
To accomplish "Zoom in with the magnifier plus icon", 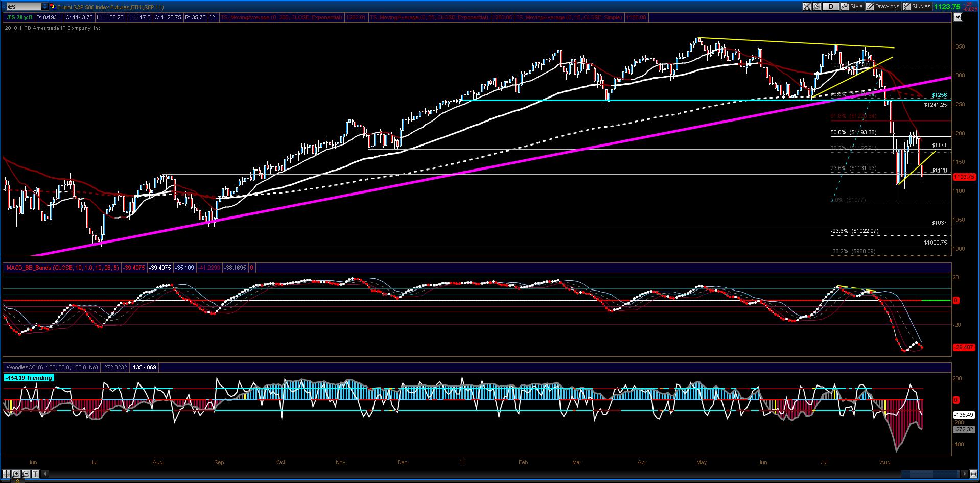I will click(x=17, y=474).
